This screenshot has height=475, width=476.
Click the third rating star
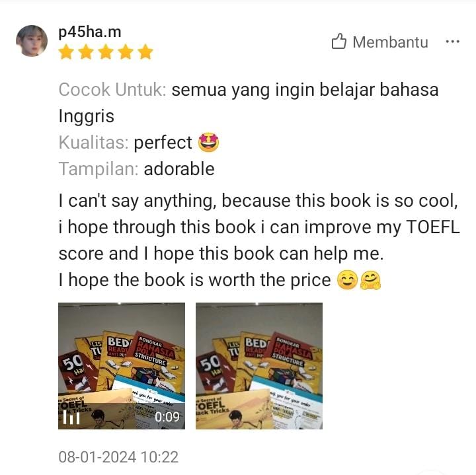click(x=106, y=52)
